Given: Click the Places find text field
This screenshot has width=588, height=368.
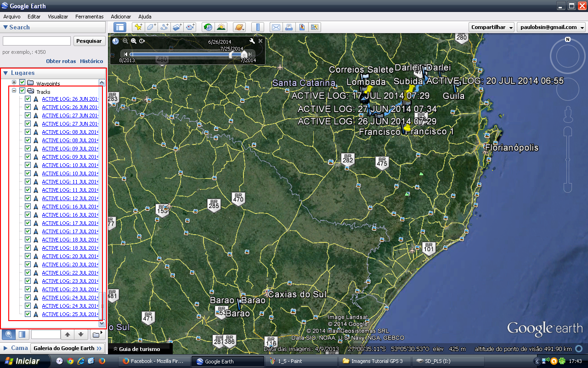Looking at the screenshot, I should coord(45,334).
